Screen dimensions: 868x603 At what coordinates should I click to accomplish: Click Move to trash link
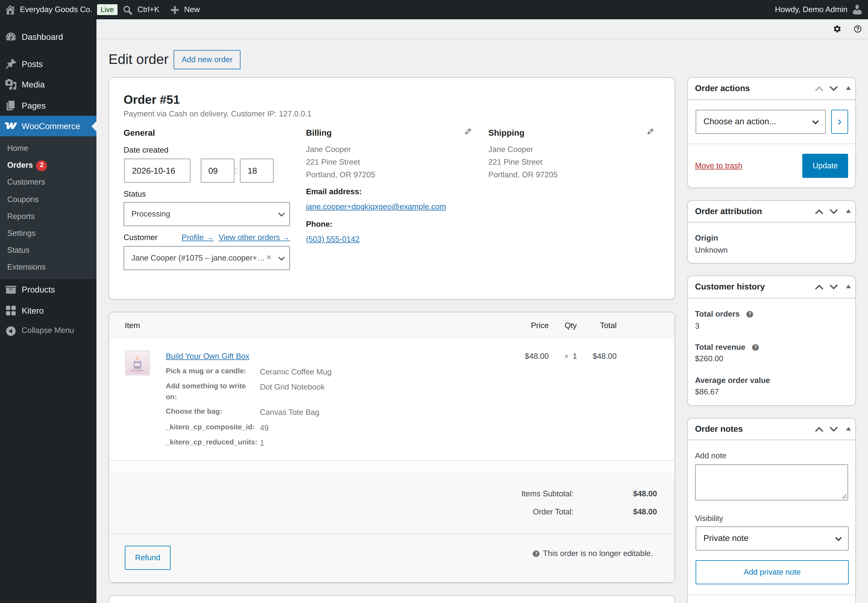point(719,166)
